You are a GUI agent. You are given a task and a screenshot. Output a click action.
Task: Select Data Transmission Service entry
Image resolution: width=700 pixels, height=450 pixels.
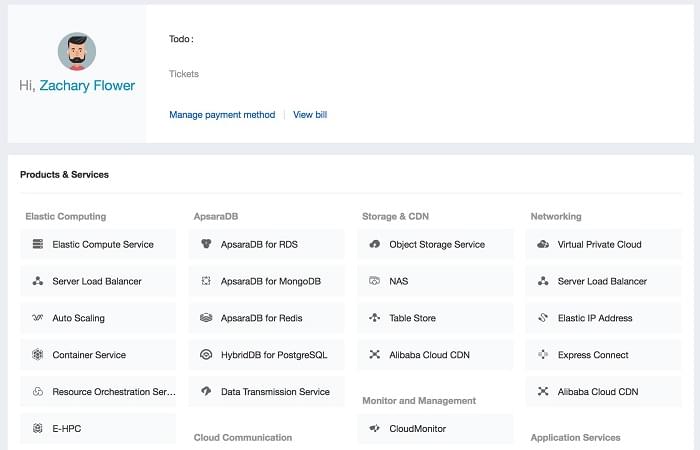coord(267,392)
